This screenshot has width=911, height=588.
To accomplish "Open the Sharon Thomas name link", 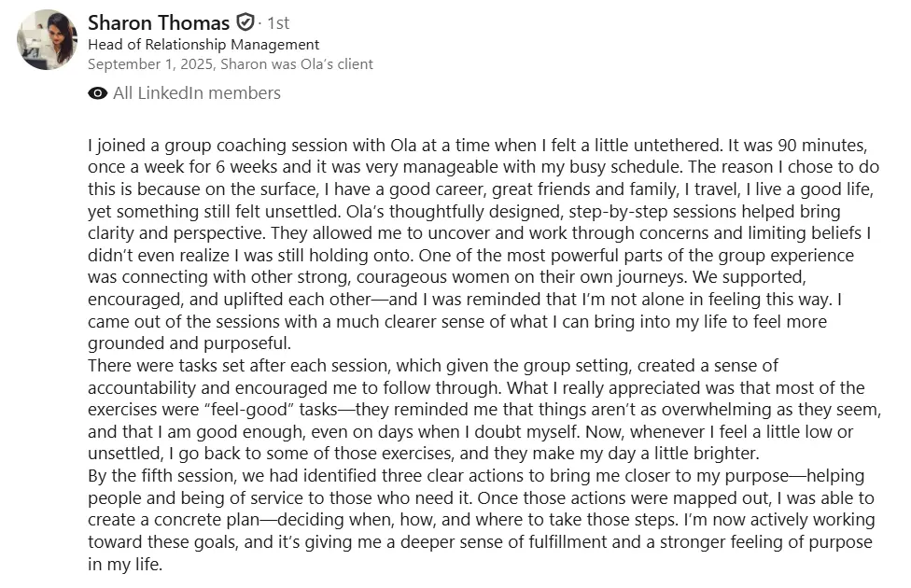I will click(159, 22).
